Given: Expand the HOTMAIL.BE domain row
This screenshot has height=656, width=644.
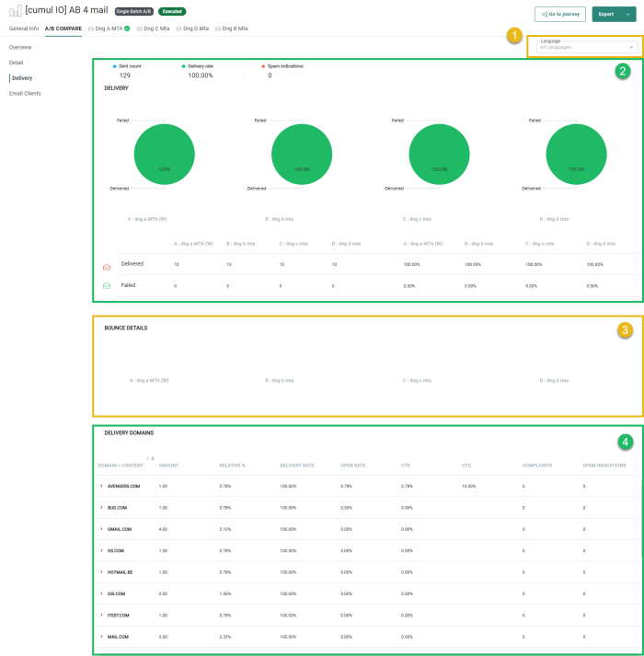Looking at the screenshot, I should (101, 572).
